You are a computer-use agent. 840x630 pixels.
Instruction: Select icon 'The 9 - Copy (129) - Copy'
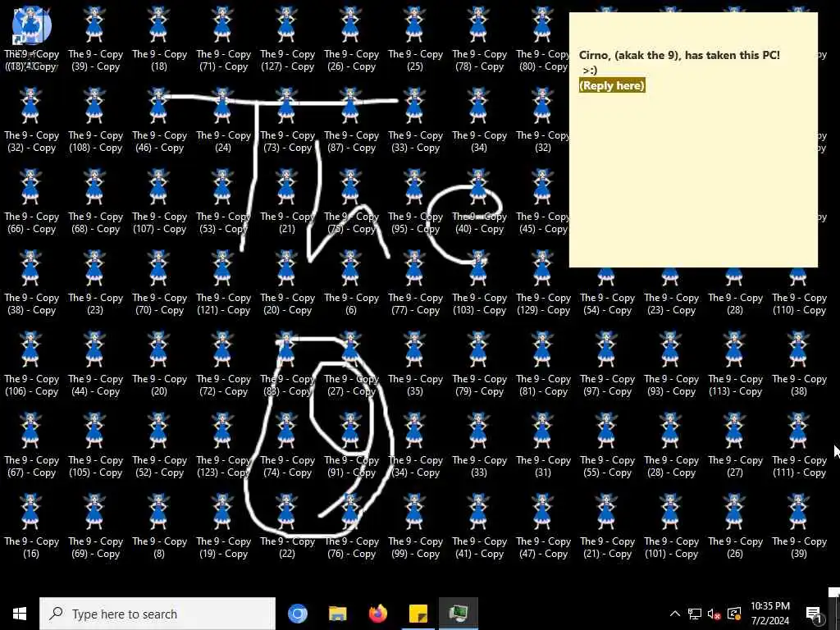pyautogui.click(x=543, y=283)
